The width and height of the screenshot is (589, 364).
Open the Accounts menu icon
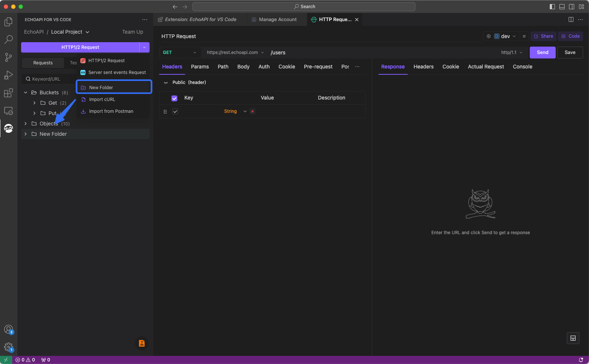[x=8, y=329]
